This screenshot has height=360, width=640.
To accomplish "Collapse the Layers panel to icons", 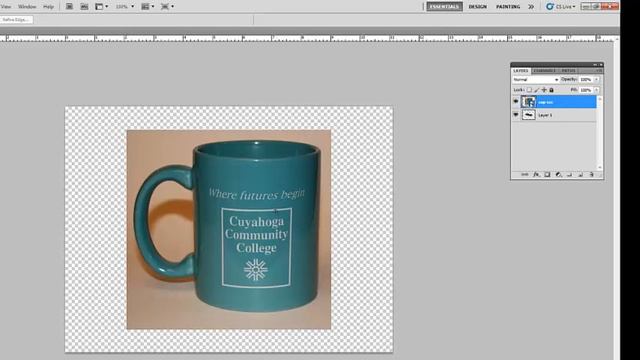I will click(x=595, y=64).
